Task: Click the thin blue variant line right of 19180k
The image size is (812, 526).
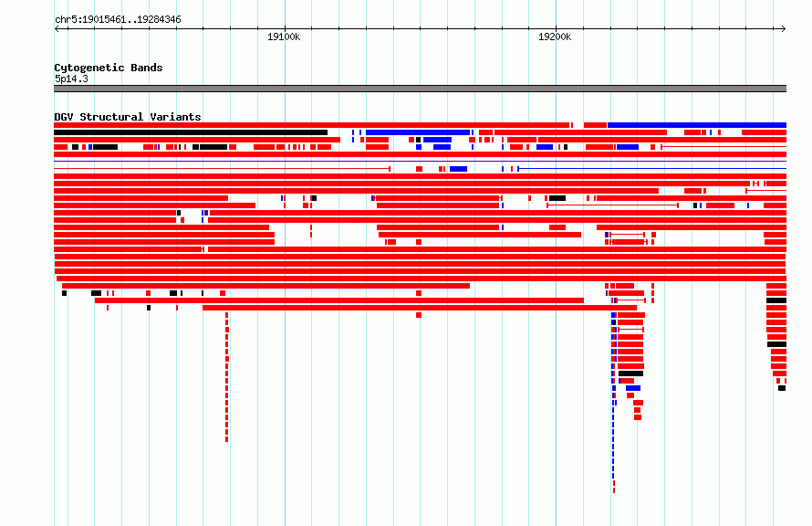Action: [652, 169]
